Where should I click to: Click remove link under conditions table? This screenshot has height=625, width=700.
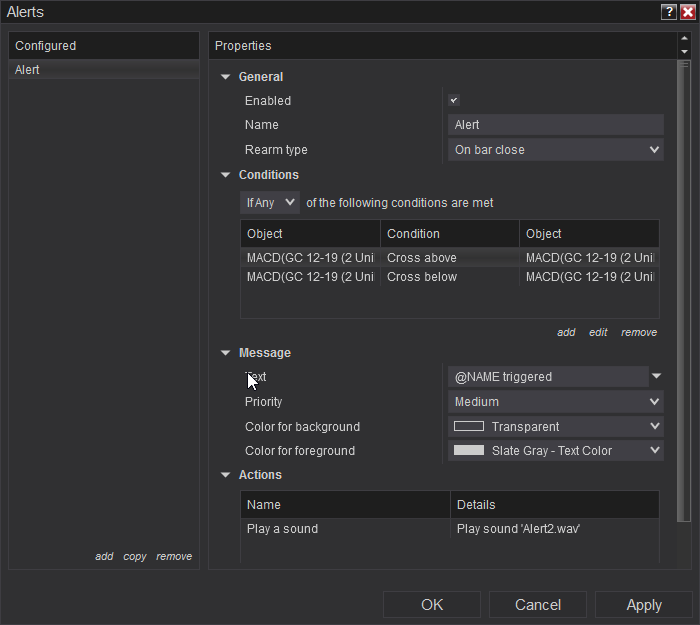(x=639, y=332)
